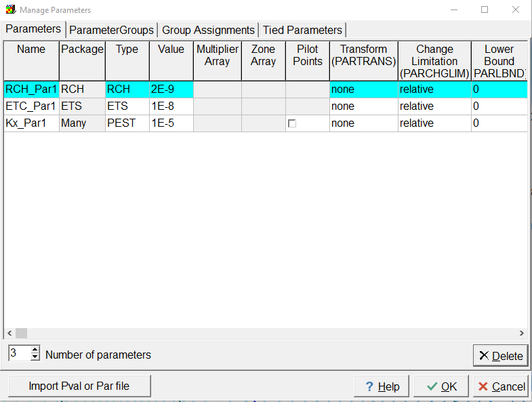Click Lower Bound cell for RCH_Par1
The image size is (532, 402).
tap(499, 89)
